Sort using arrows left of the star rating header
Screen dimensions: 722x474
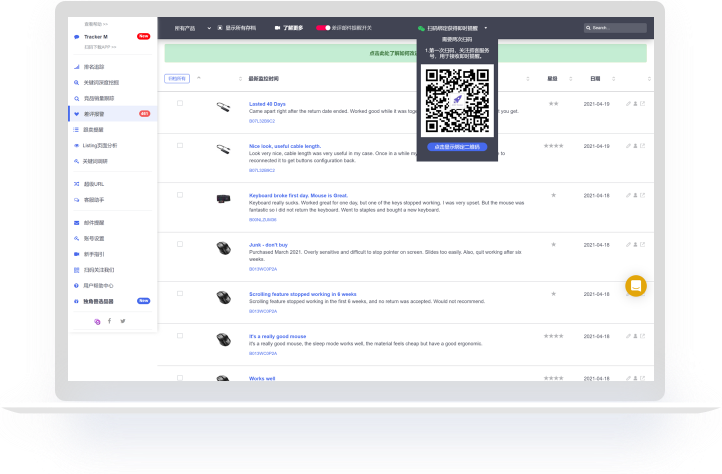[528, 79]
